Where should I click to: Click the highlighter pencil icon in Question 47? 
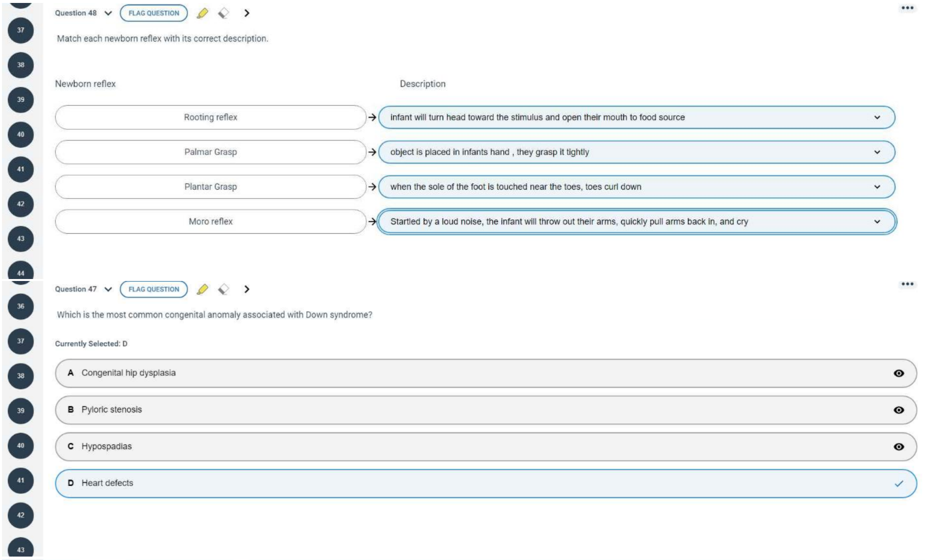(202, 289)
